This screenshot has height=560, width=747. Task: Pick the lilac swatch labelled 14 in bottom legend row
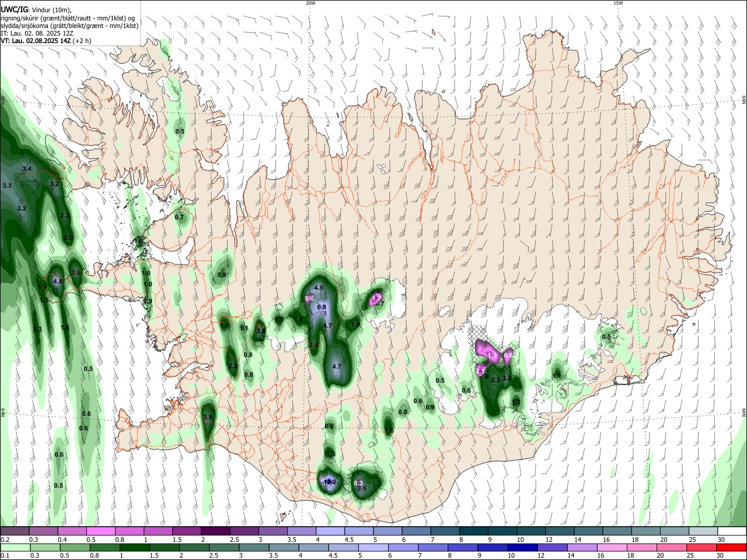(x=582, y=547)
